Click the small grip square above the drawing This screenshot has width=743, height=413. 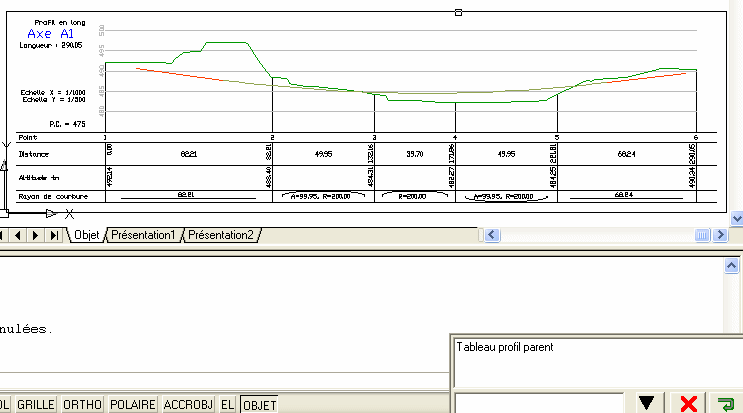tap(458, 12)
